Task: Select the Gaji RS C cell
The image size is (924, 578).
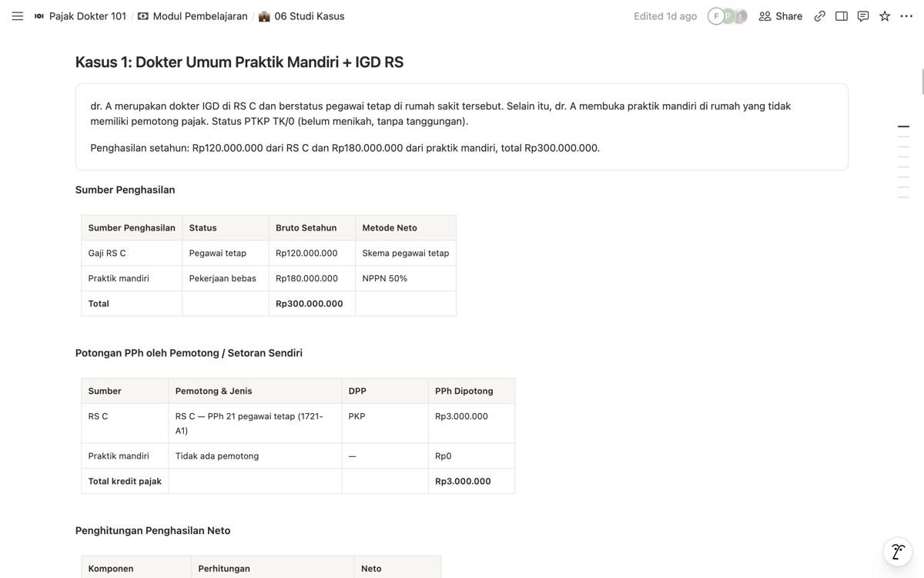Action: tap(132, 253)
